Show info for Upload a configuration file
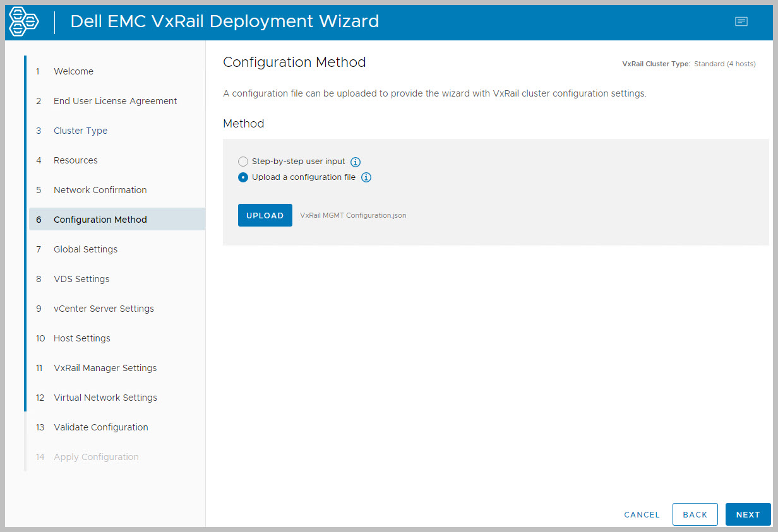Image resolution: width=778 pixels, height=532 pixels. click(x=366, y=178)
